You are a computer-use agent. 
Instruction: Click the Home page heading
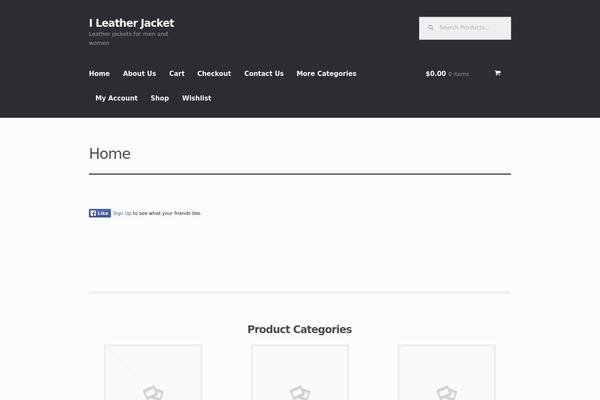coord(110,153)
